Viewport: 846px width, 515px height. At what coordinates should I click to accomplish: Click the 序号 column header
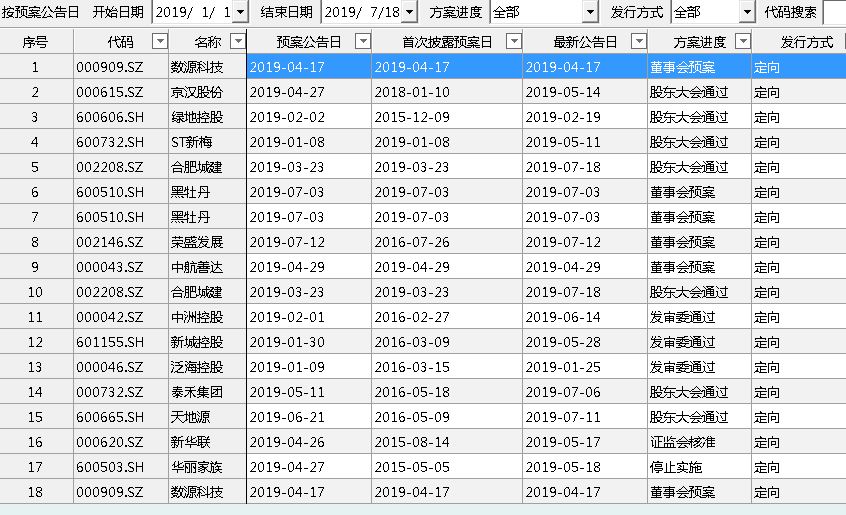(36, 42)
